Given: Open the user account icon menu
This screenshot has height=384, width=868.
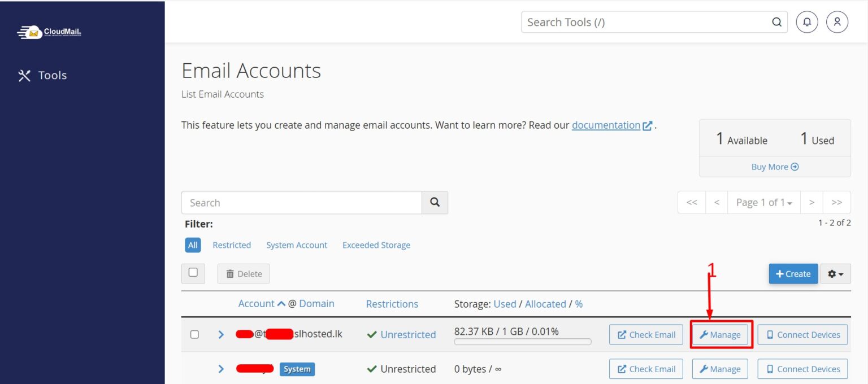Looking at the screenshot, I should pyautogui.click(x=837, y=22).
